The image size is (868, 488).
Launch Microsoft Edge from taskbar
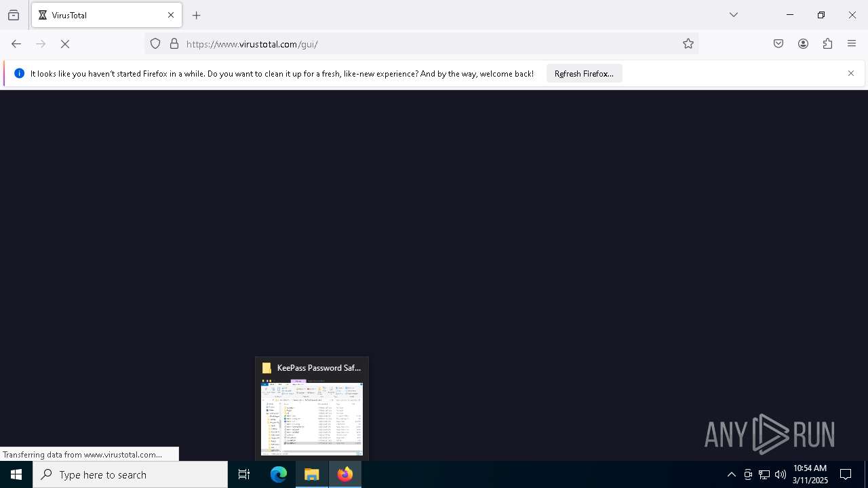279,474
